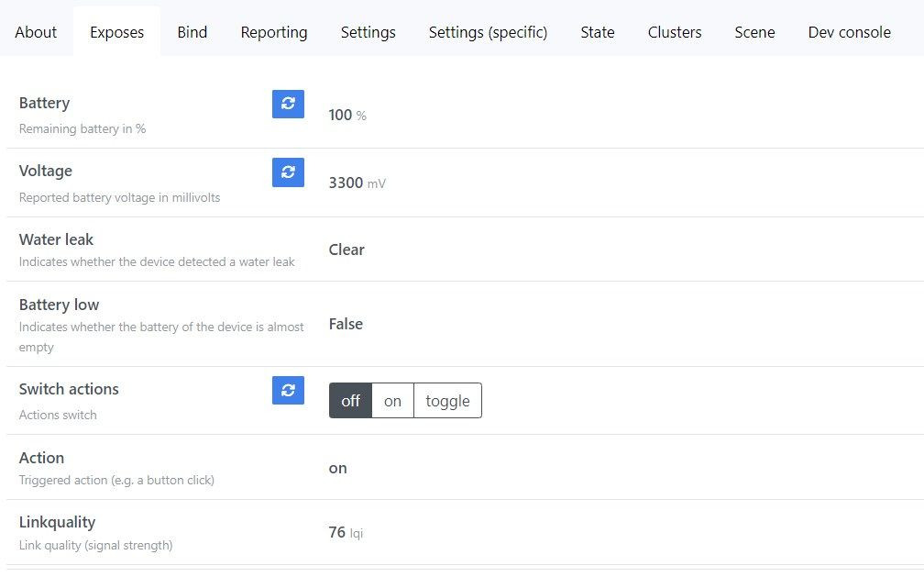Click the 3300 mV voltage value
Image resolution: width=924 pixels, height=588 pixels.
[346, 183]
